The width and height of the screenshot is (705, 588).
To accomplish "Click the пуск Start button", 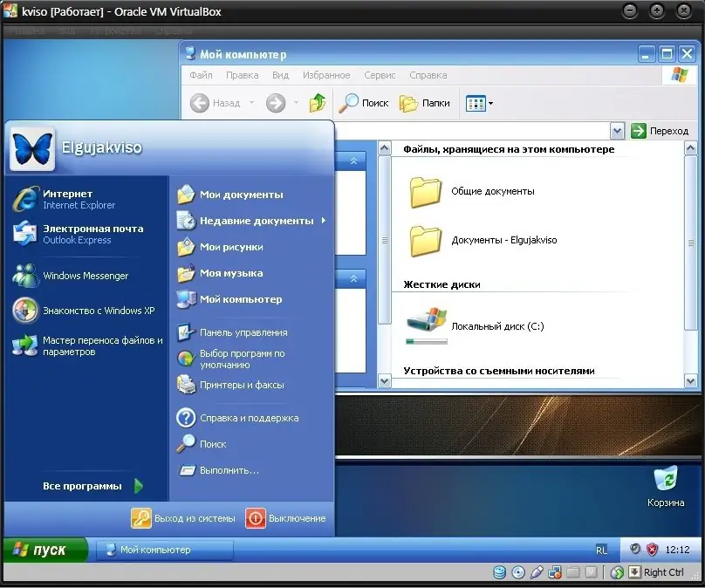I will coord(45,550).
